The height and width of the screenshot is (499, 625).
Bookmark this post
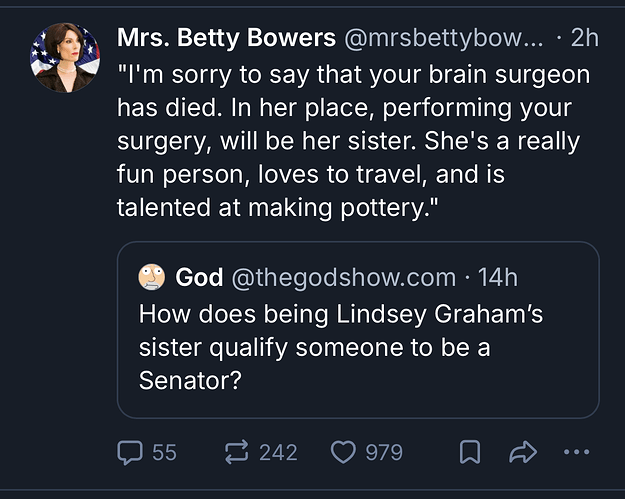click(x=470, y=452)
